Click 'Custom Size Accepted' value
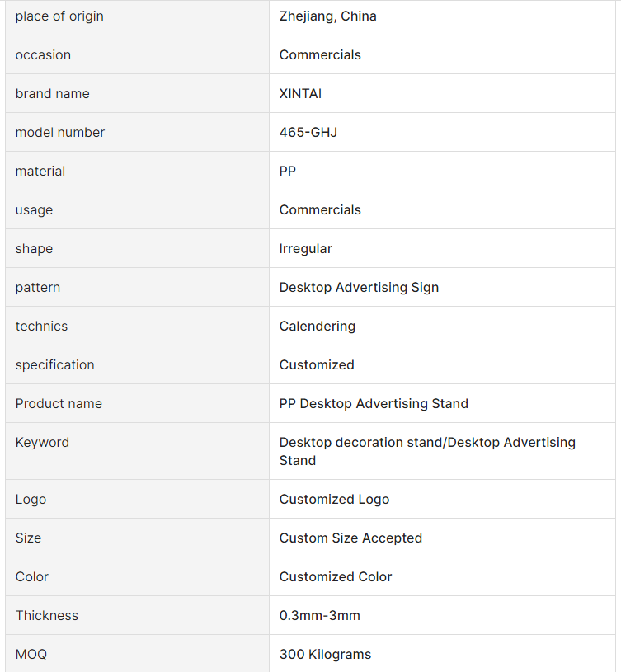Image resolution: width=621 pixels, height=672 pixels. point(350,538)
